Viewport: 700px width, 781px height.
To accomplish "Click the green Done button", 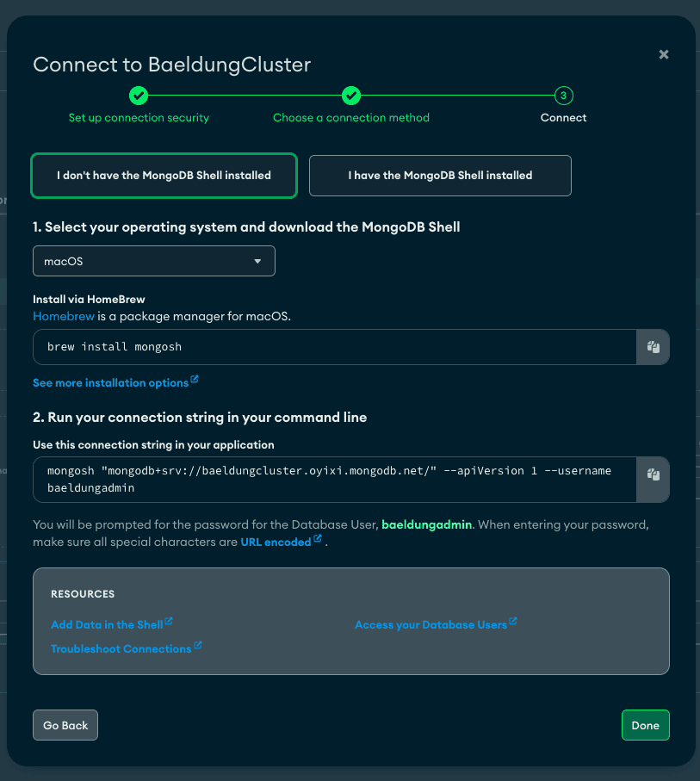I will click(x=645, y=725).
